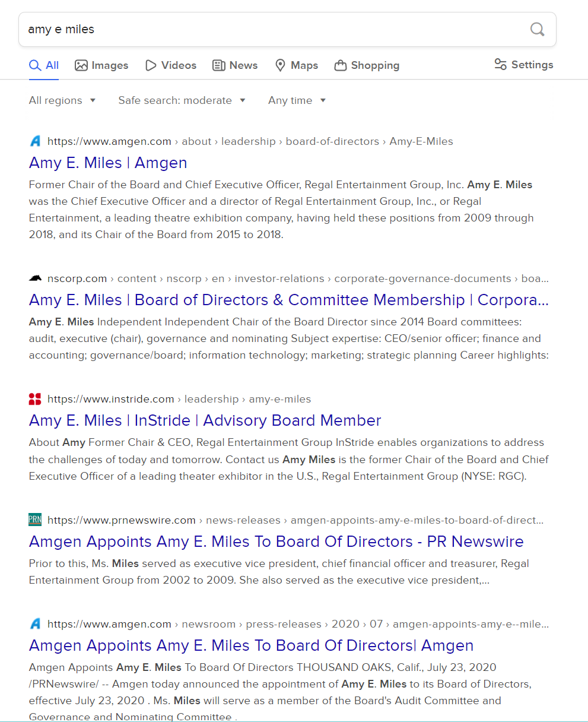This screenshot has width=588, height=722.
Task: Open the Amy E. Miles Board of Directors & Committee Membership result
Action: (x=289, y=300)
